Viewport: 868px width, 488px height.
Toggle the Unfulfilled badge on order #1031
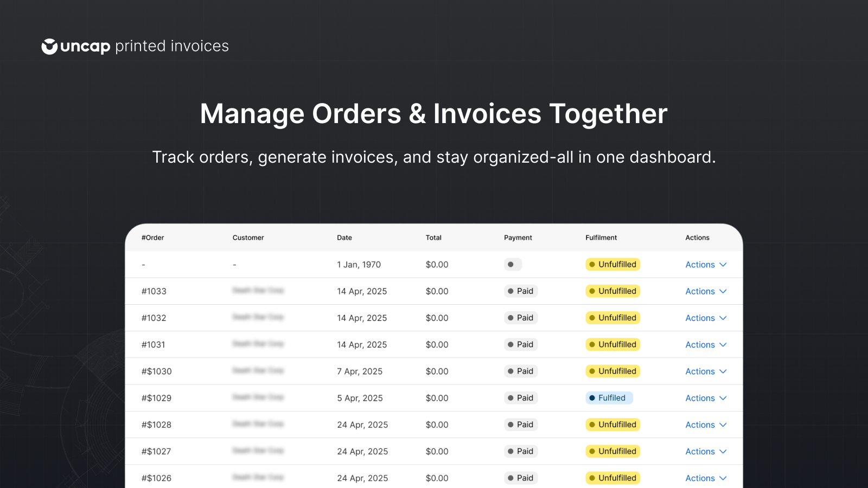[x=612, y=344]
